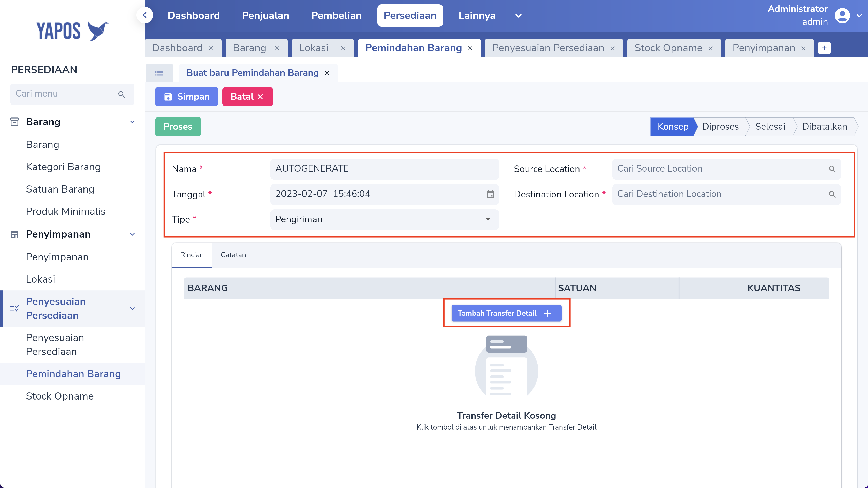Close the Barang tab
The image size is (868, 488).
[x=277, y=48]
